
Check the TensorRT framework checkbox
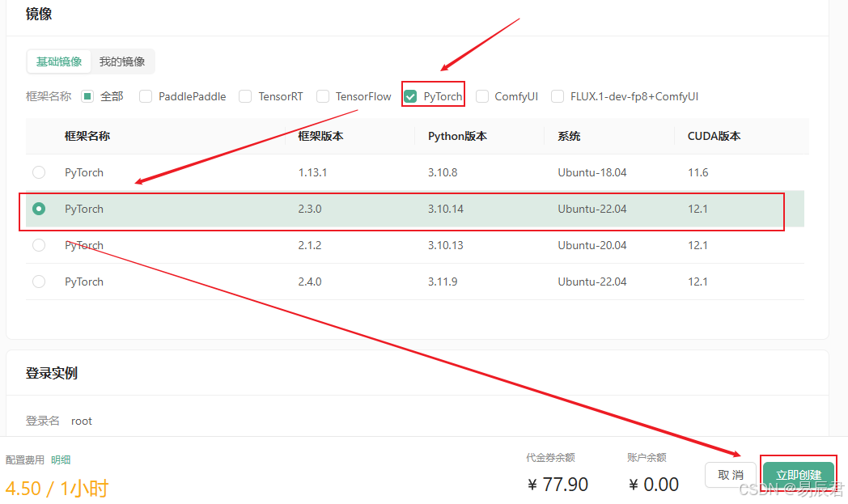[x=245, y=96]
